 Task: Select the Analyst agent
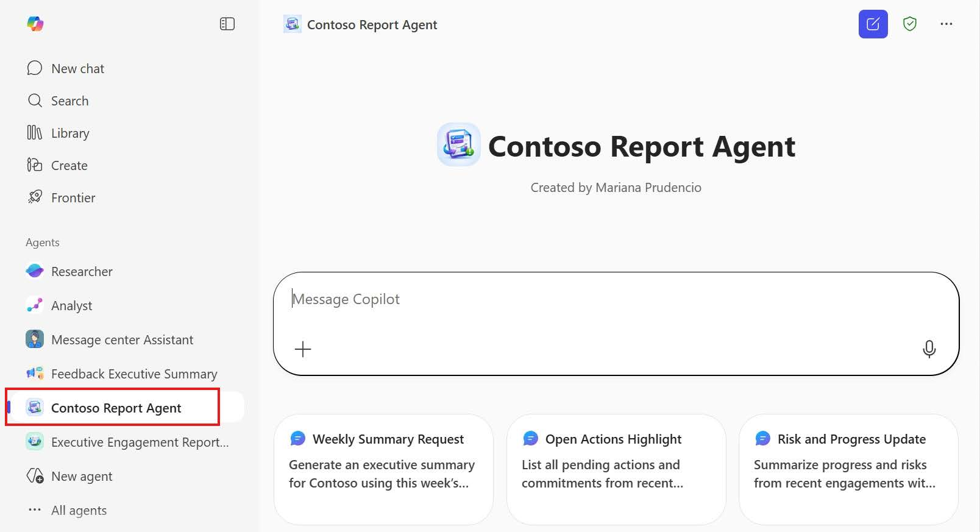click(x=59, y=305)
